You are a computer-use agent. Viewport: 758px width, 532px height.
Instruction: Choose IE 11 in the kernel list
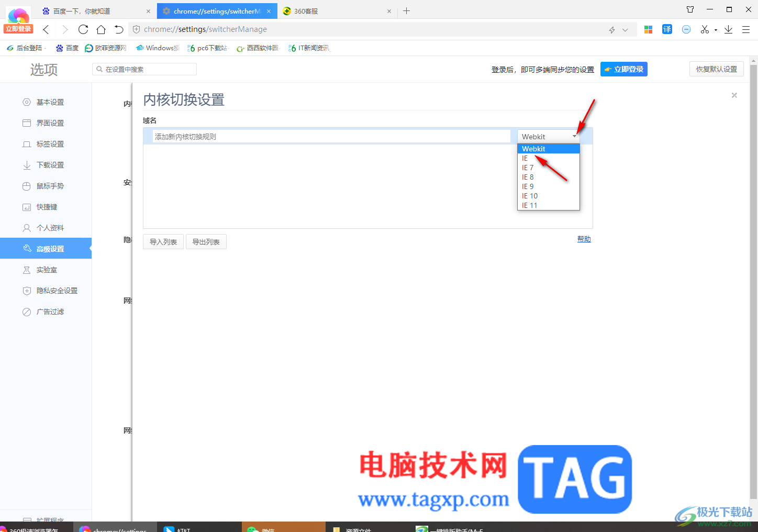tap(549, 205)
